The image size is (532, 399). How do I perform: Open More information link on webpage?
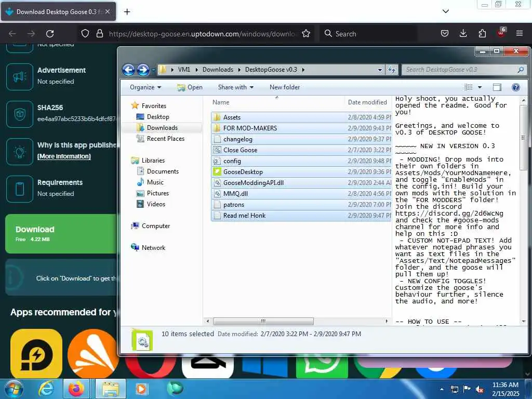pos(64,156)
